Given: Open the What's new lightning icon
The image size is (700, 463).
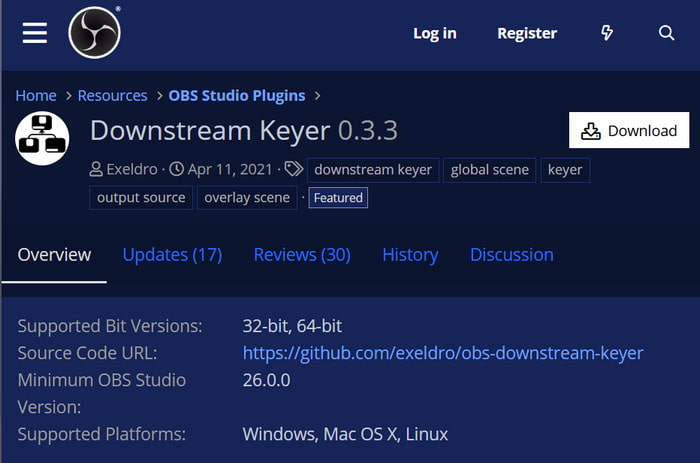Looking at the screenshot, I should pos(607,33).
